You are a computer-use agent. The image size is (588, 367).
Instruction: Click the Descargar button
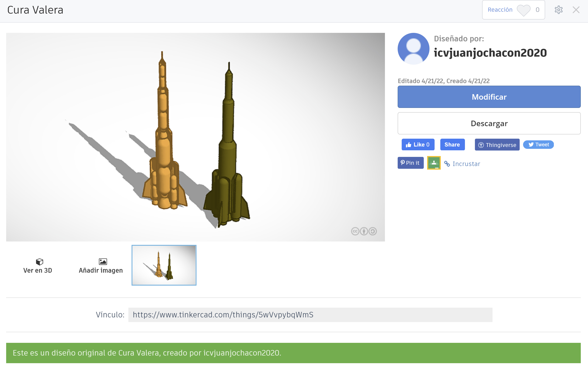[489, 123]
